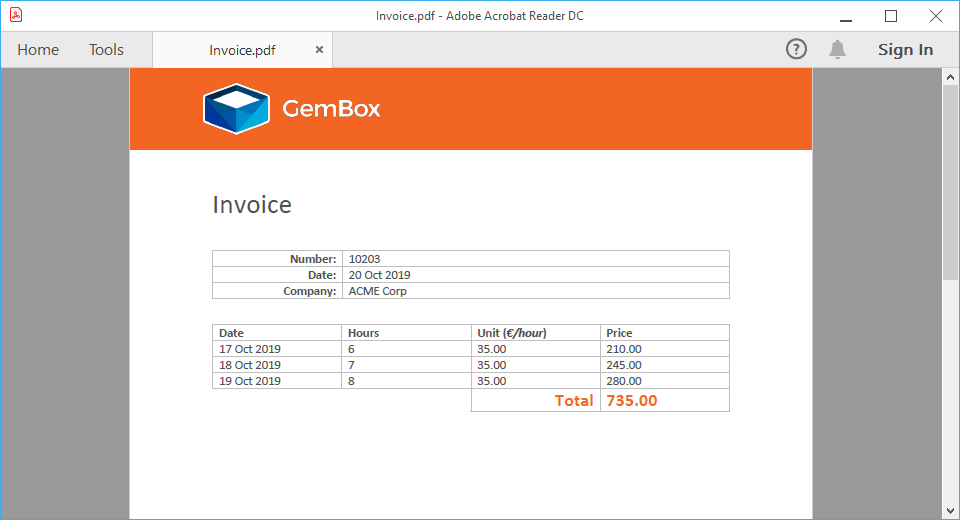Click the Unit (€/hour) column header
The height and width of the screenshot is (520, 960).
coord(511,333)
